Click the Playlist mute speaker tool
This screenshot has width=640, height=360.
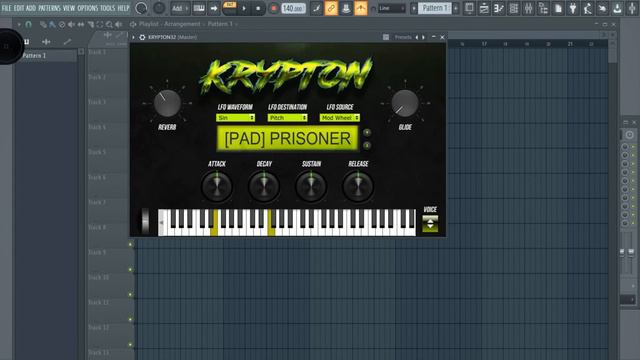[x=71, y=24]
